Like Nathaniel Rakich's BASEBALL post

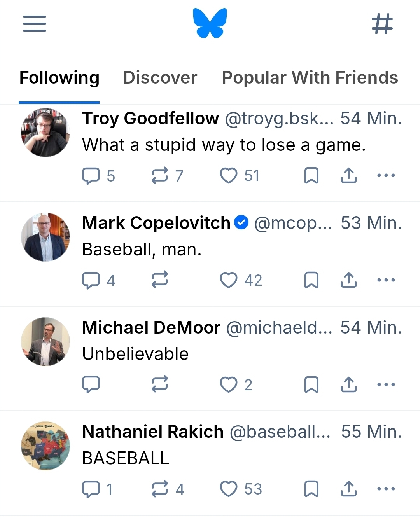pyautogui.click(x=229, y=489)
